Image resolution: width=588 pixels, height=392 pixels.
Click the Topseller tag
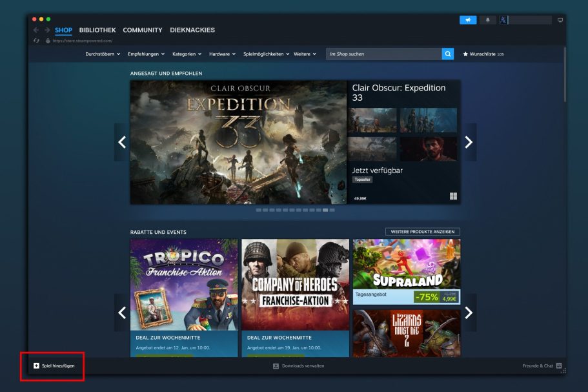click(362, 180)
